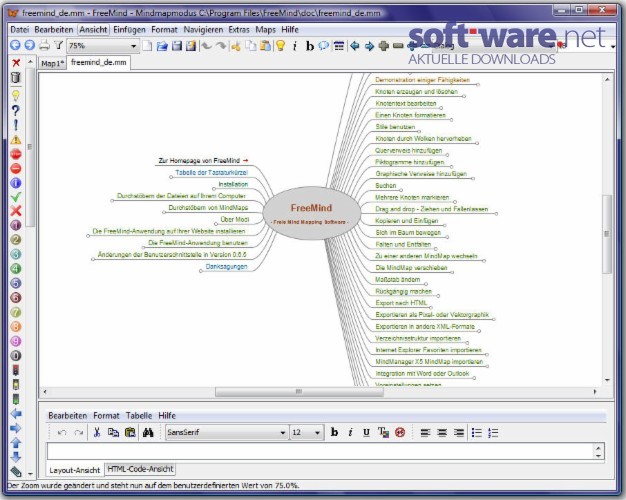Click the scissors cut icon in main toolbar
626x500 pixels.
pyautogui.click(x=236, y=46)
